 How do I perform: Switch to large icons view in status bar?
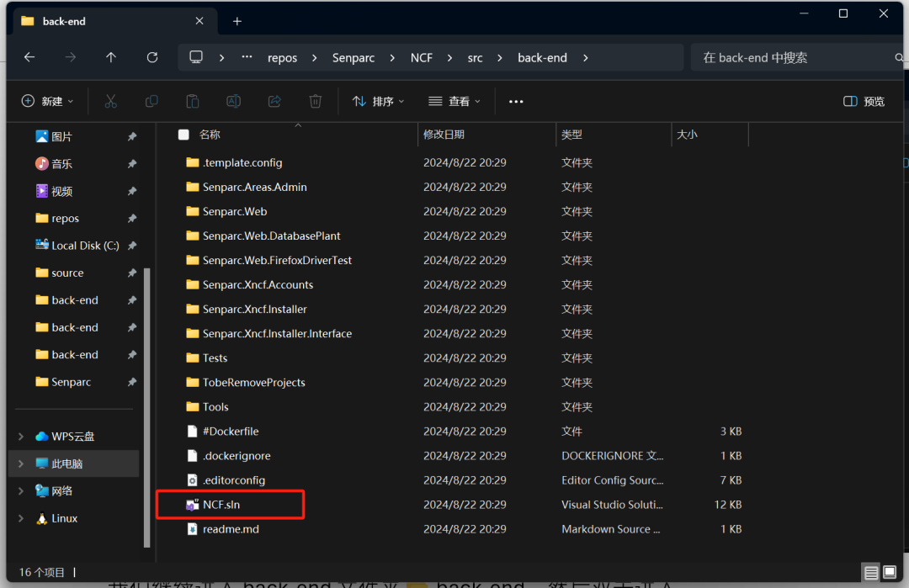pyautogui.click(x=890, y=573)
